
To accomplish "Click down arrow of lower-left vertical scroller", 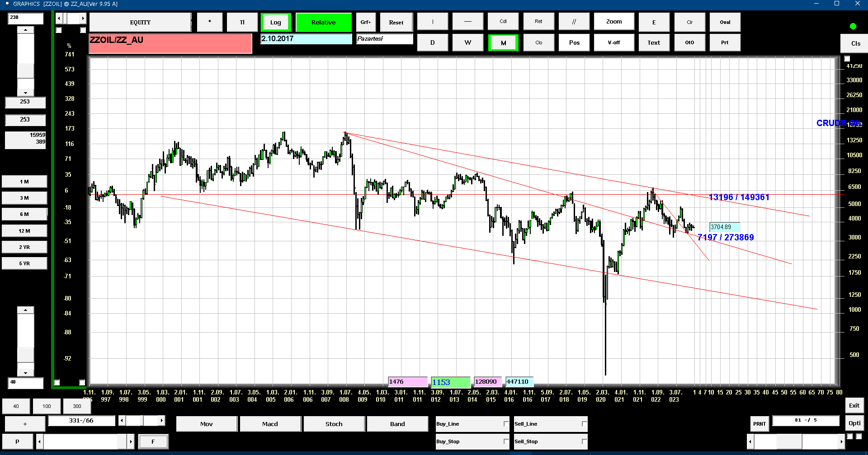I will 26,373.
